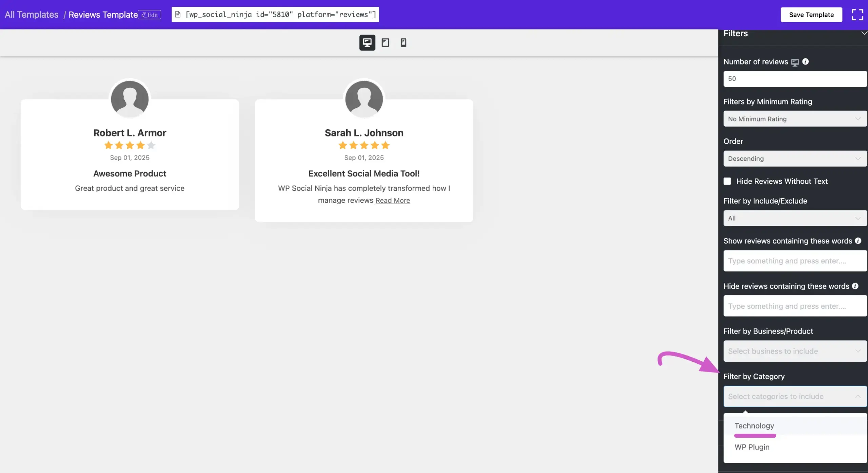Open the No Minimum Rating dropdown
The width and height of the screenshot is (868, 473).
point(795,119)
